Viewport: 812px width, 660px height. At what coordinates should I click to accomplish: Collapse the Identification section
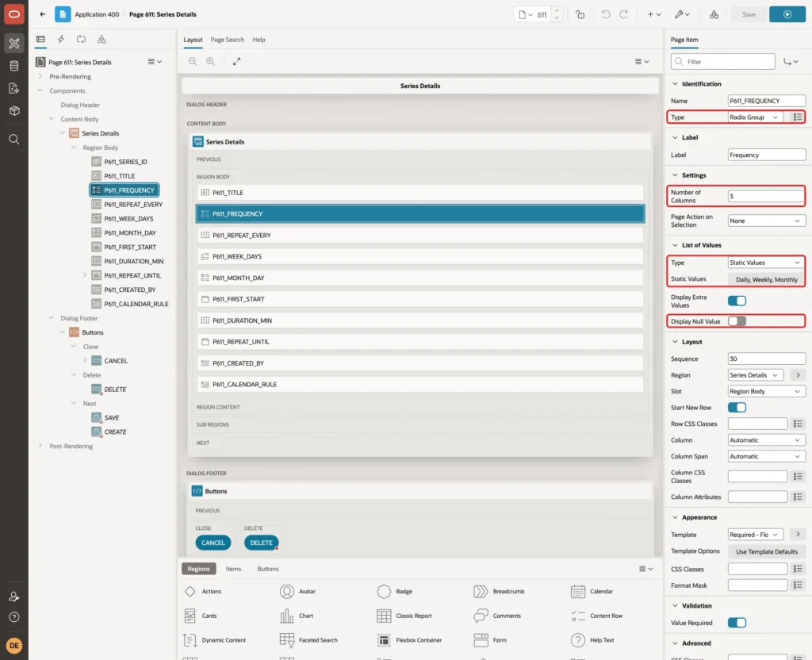675,84
